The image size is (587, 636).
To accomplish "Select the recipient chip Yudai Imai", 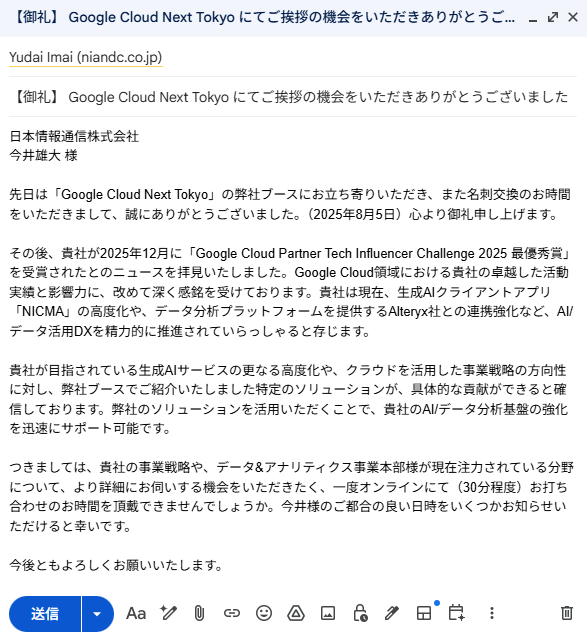I will coord(86,57).
